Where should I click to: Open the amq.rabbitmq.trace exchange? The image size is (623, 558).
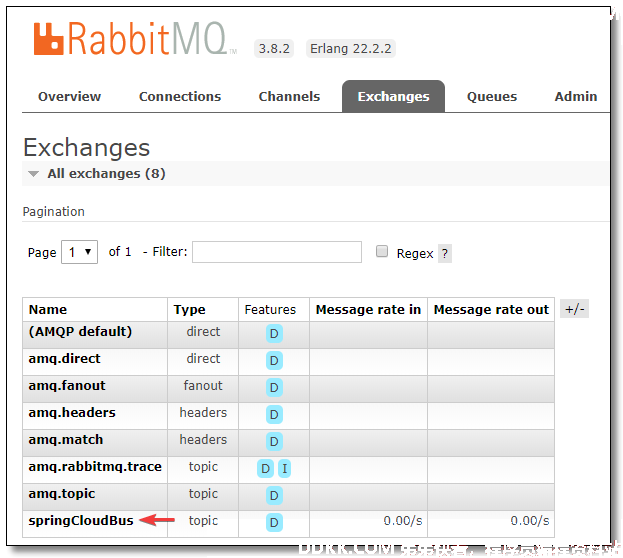tap(95, 467)
